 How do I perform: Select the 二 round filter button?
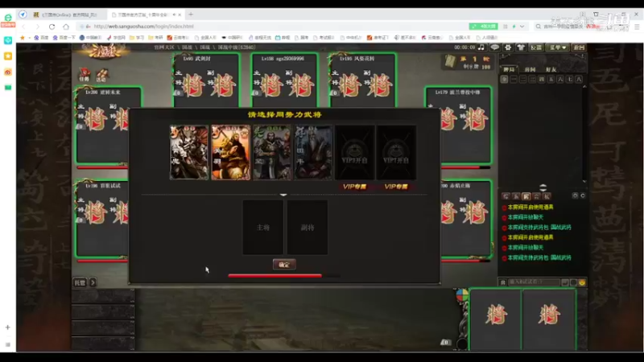coord(522,79)
